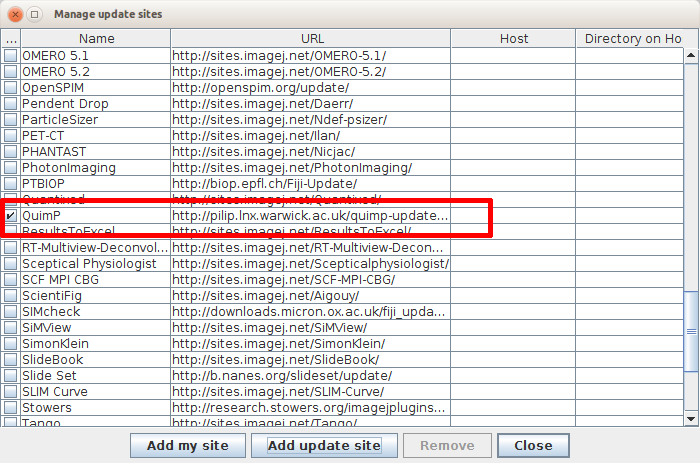Viewport: 700px width, 463px height.
Task: Click the URL column header
Action: click(310, 39)
